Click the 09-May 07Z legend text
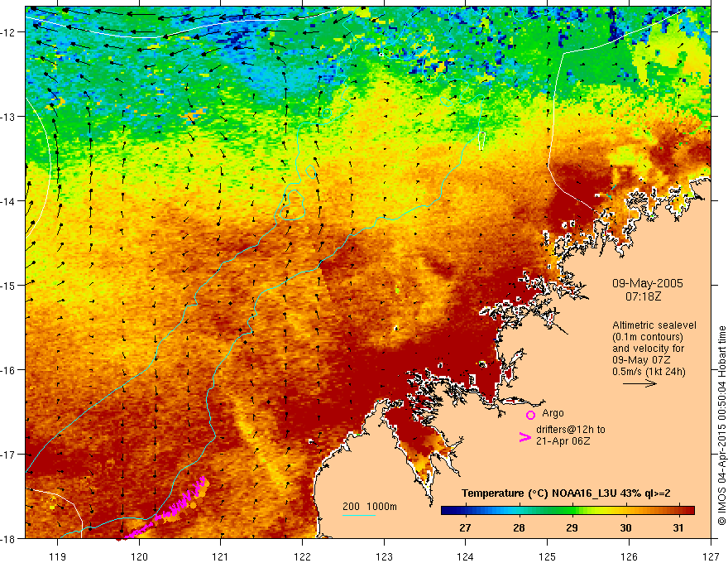 pyautogui.click(x=642, y=359)
